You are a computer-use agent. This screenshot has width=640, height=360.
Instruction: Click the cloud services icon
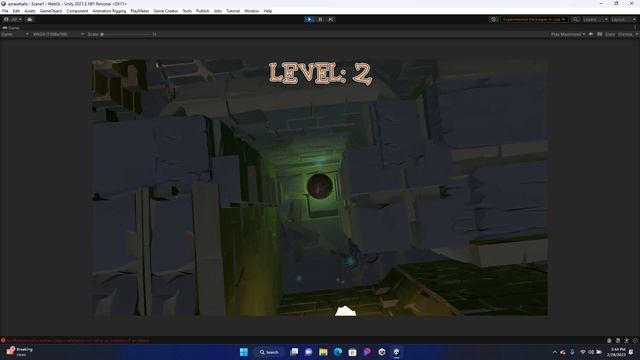(30, 19)
